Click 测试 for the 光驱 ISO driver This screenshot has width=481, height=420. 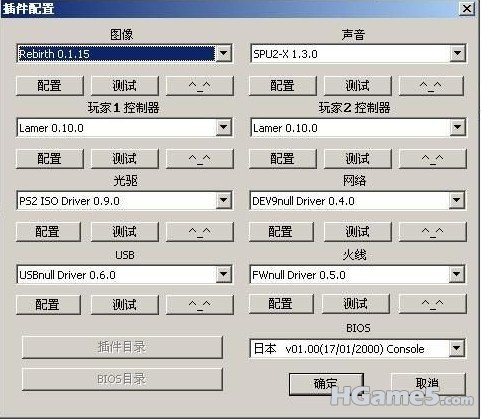point(125,232)
